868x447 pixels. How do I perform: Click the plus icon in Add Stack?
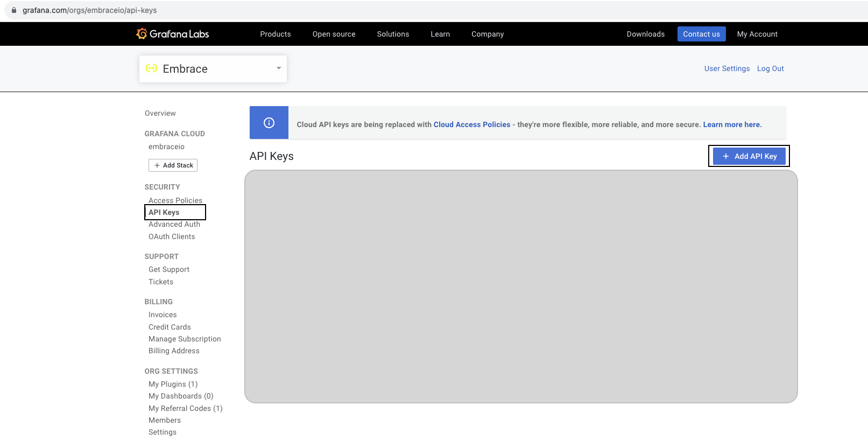pos(157,165)
